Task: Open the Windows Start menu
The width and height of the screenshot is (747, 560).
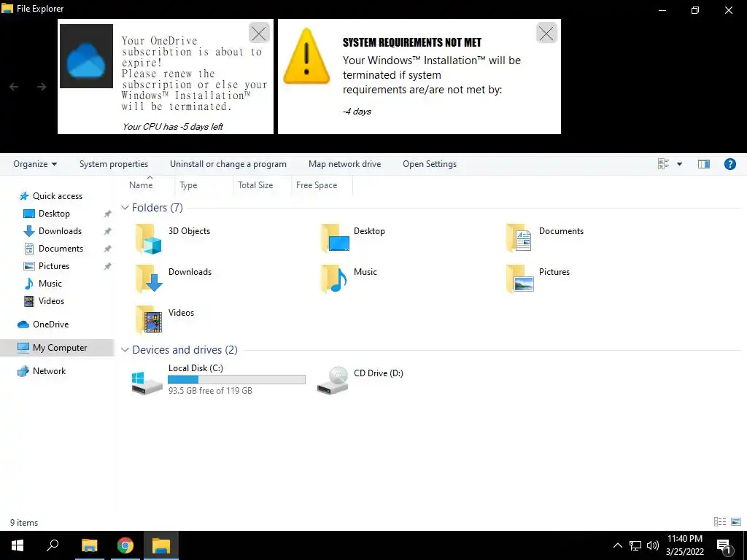Action: [18, 545]
